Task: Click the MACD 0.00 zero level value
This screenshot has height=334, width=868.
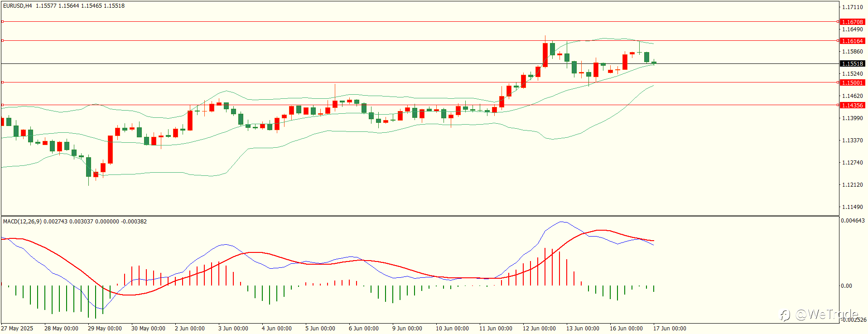Action: point(846,286)
